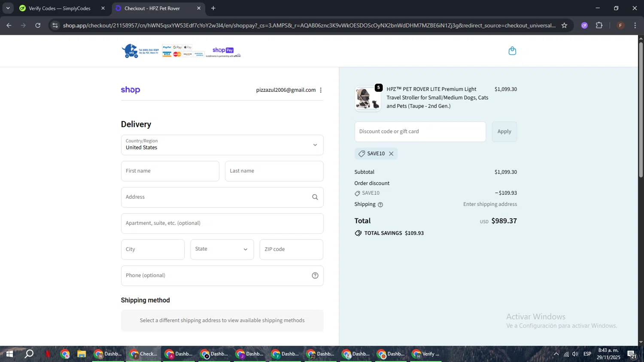644x362 pixels.
Task: Click the Shop Pay payment badge in header
Action: 223,51
